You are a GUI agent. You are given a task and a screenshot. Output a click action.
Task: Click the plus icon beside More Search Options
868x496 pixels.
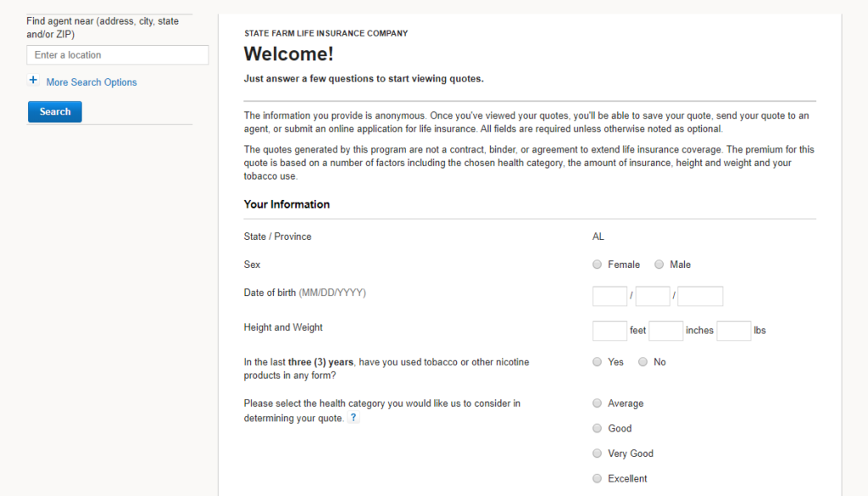(34, 81)
